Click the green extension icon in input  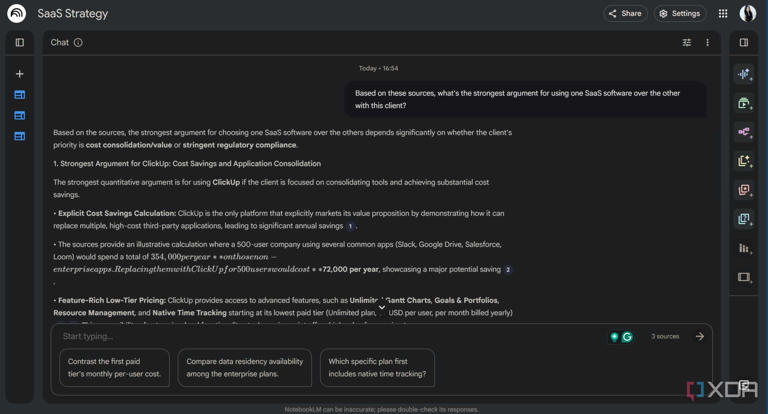pos(614,337)
